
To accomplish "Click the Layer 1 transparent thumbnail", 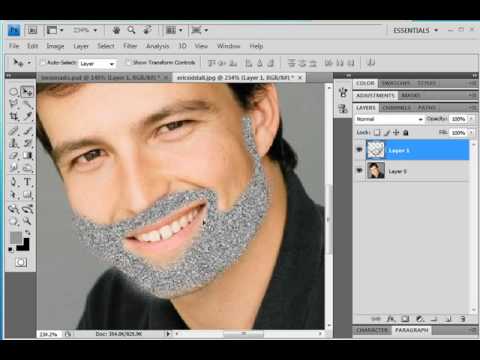I will pyautogui.click(x=376, y=150).
